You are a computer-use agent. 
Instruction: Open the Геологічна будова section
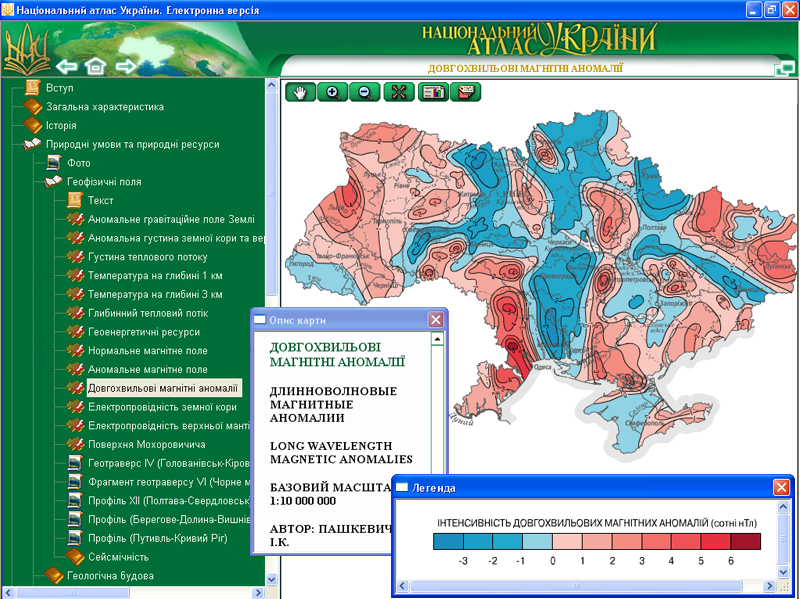tap(110, 576)
